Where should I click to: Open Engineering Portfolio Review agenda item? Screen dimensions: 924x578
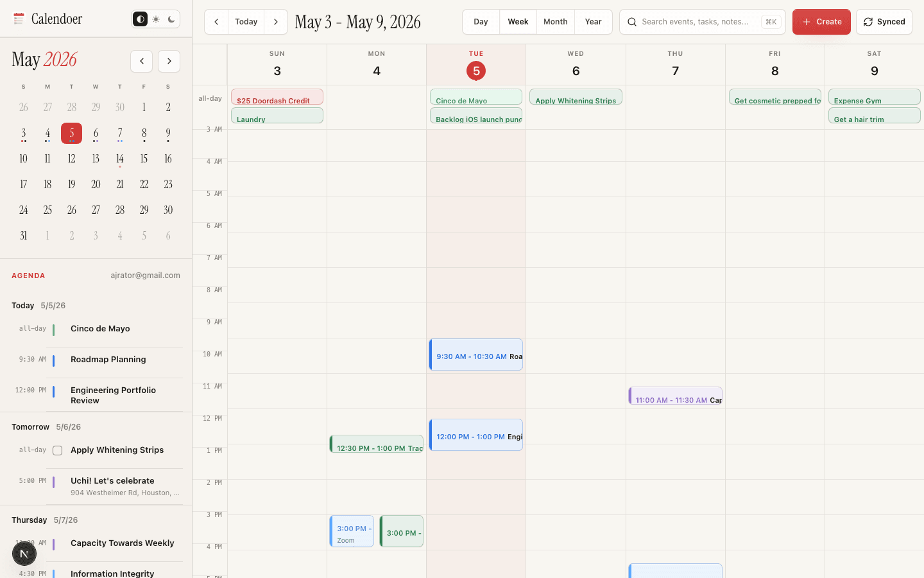point(113,396)
